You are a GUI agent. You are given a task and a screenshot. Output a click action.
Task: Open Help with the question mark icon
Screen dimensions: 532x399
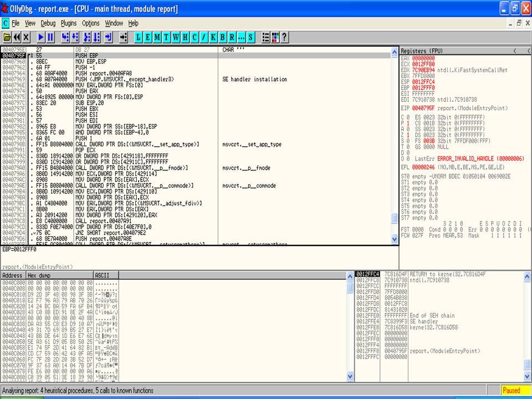(x=284, y=37)
